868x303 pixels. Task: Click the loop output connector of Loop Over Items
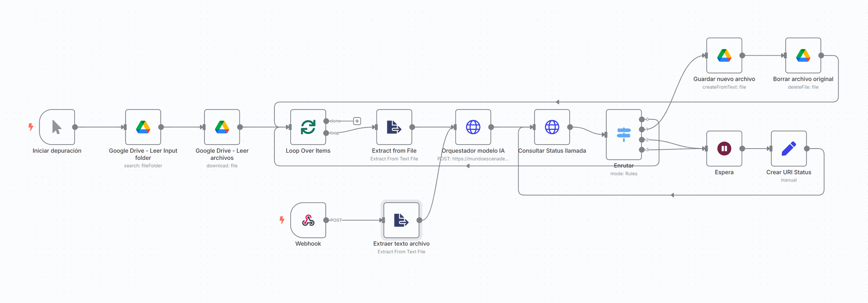pyautogui.click(x=326, y=133)
